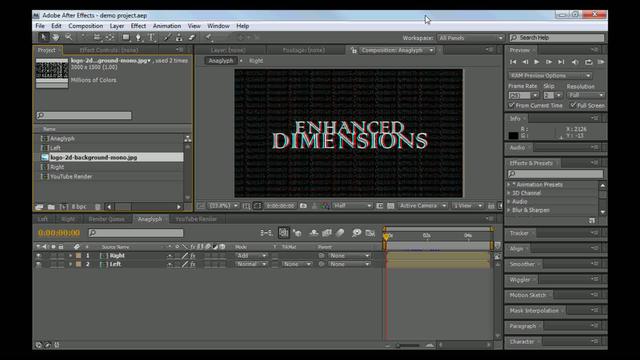Select the Camera orbit tool
Viewport: 640px width, 360px height.
coord(97,38)
